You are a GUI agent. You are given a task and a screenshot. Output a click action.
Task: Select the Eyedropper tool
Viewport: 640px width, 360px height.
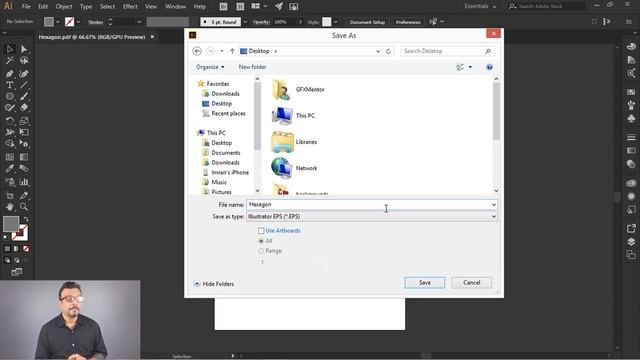(x=10, y=169)
